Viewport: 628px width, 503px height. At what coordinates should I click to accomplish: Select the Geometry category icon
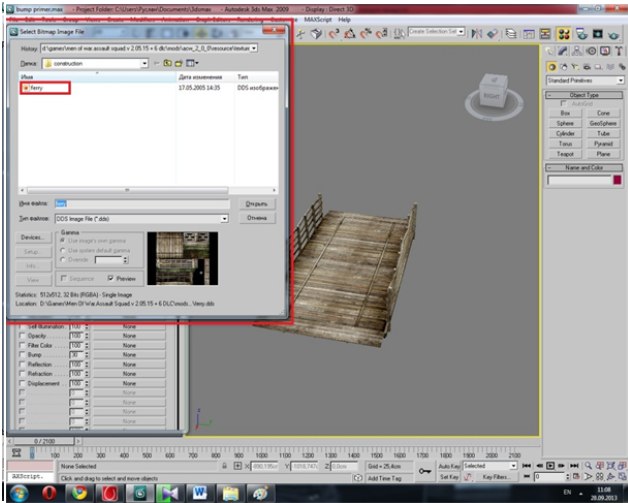(x=552, y=67)
